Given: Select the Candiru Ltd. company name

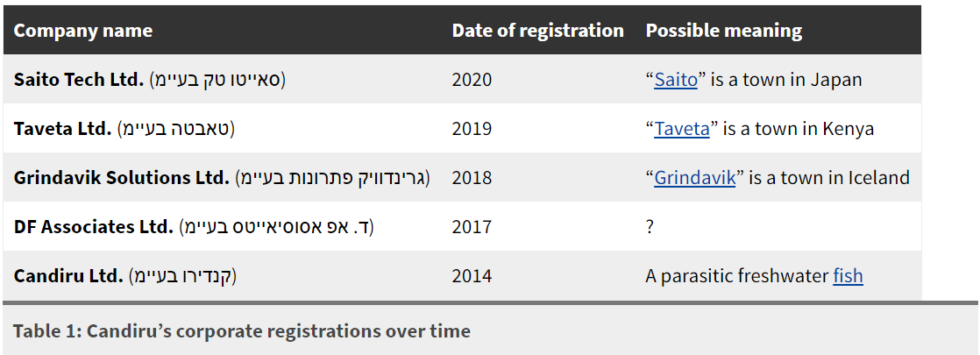Looking at the screenshot, I should [x=68, y=275].
